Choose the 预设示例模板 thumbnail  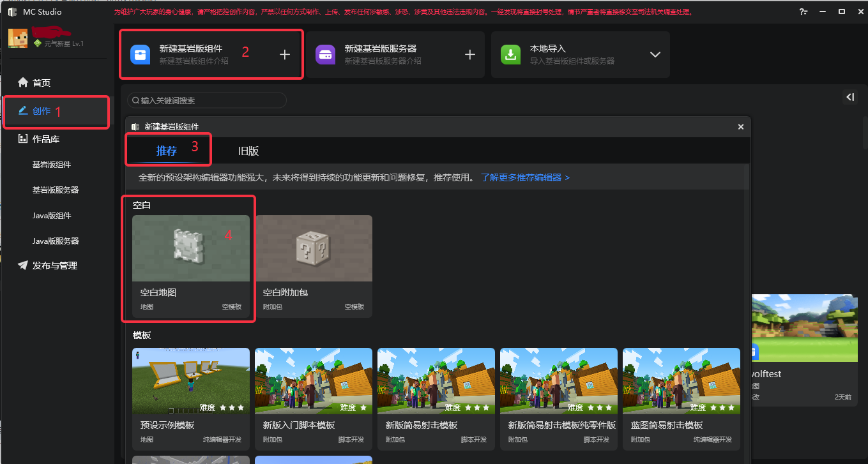tap(191, 381)
